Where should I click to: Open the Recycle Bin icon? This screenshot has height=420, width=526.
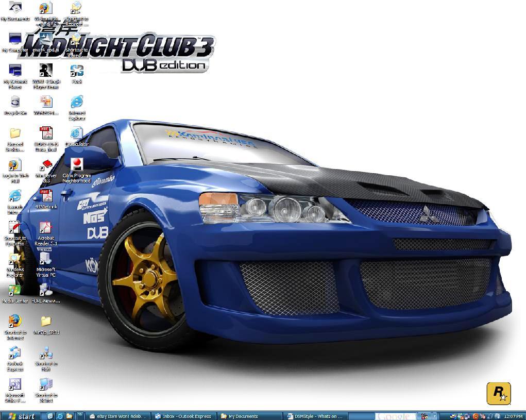[15, 103]
